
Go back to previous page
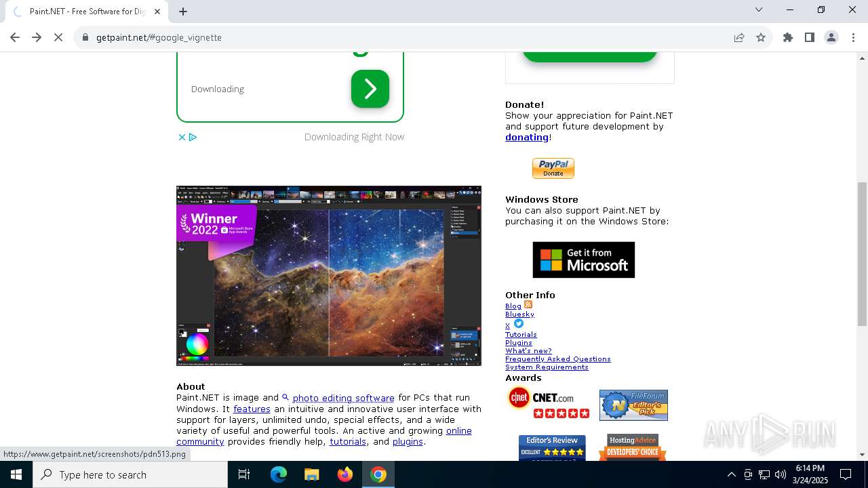click(15, 37)
